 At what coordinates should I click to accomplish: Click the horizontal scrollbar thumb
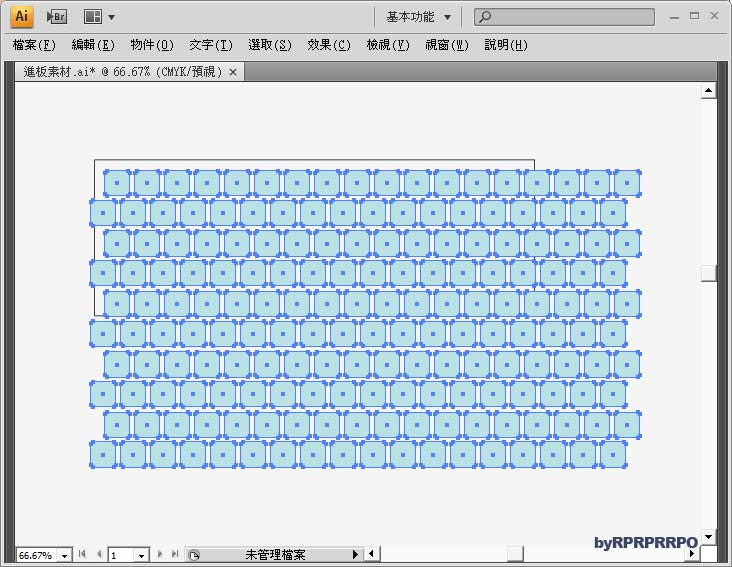(515, 554)
